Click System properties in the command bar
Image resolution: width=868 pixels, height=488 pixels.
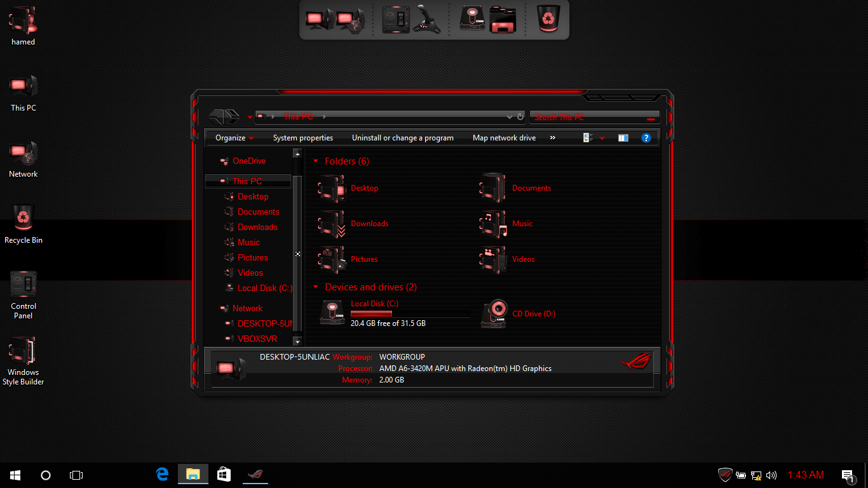[303, 137]
